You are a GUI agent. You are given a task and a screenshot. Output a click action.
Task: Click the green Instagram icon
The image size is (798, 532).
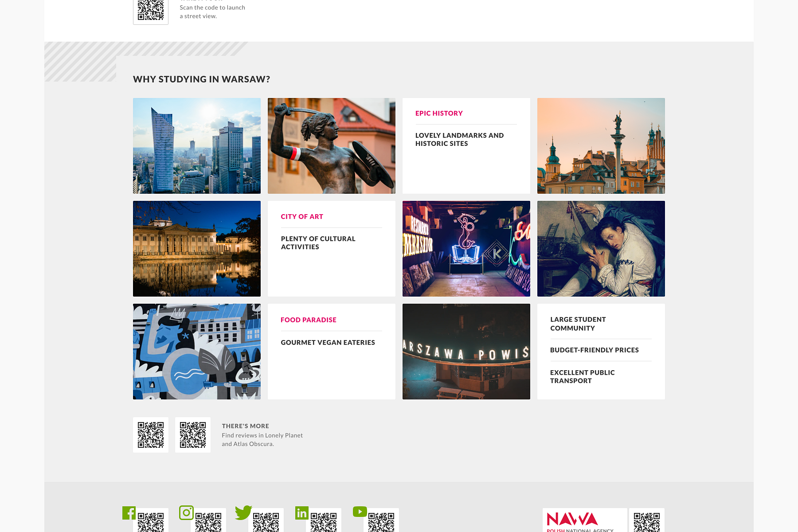[186, 512]
